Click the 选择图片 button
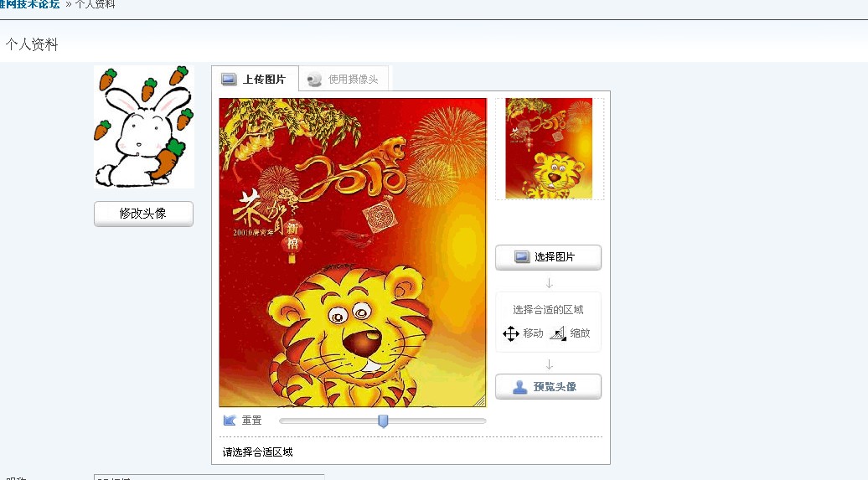The width and height of the screenshot is (868, 480). tap(548, 257)
